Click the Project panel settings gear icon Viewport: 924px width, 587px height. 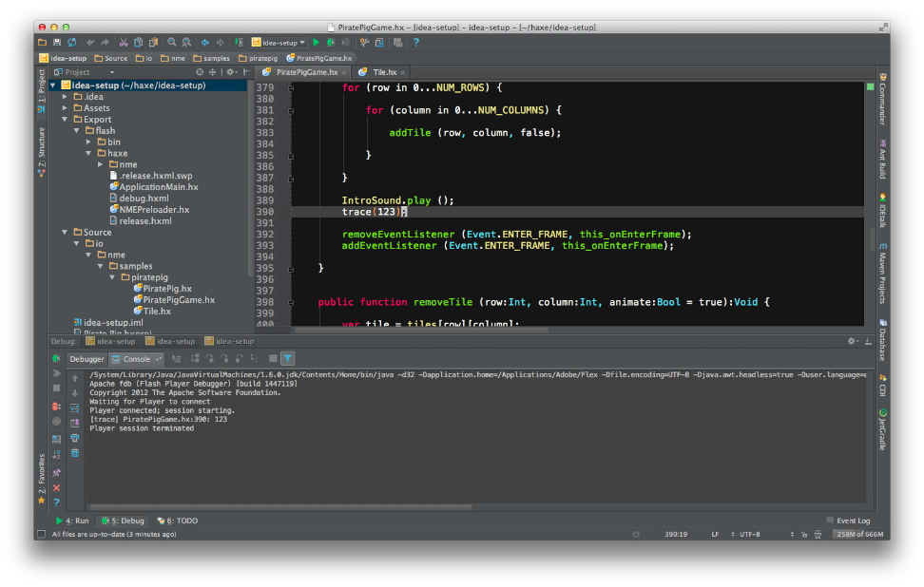click(230, 72)
